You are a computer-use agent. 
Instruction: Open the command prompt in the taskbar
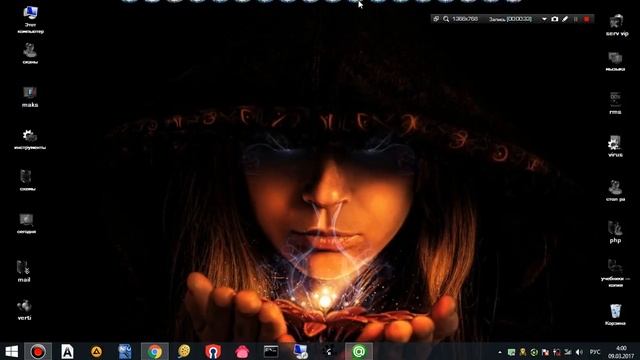pyautogui.click(x=271, y=351)
